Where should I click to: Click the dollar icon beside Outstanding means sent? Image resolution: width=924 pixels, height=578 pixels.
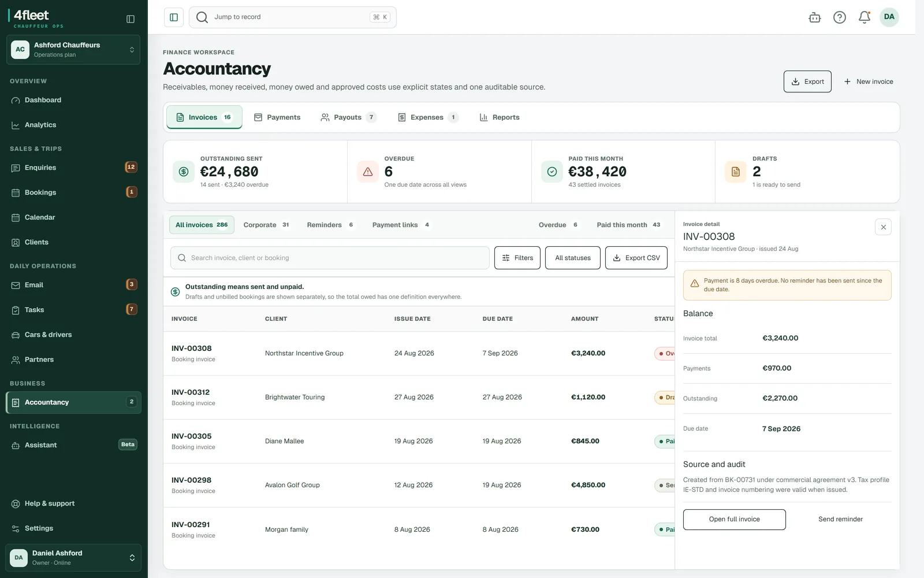[x=176, y=292]
